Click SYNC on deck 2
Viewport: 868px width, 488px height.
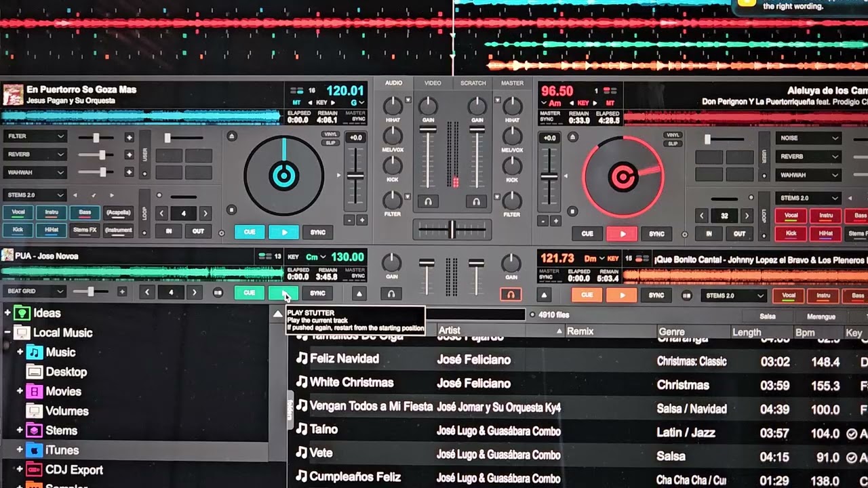tap(656, 234)
